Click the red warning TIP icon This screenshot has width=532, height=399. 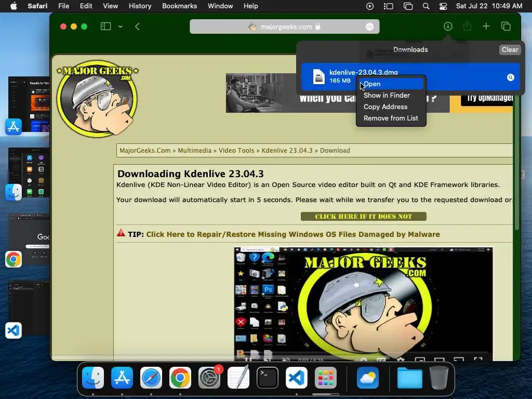[x=121, y=233]
